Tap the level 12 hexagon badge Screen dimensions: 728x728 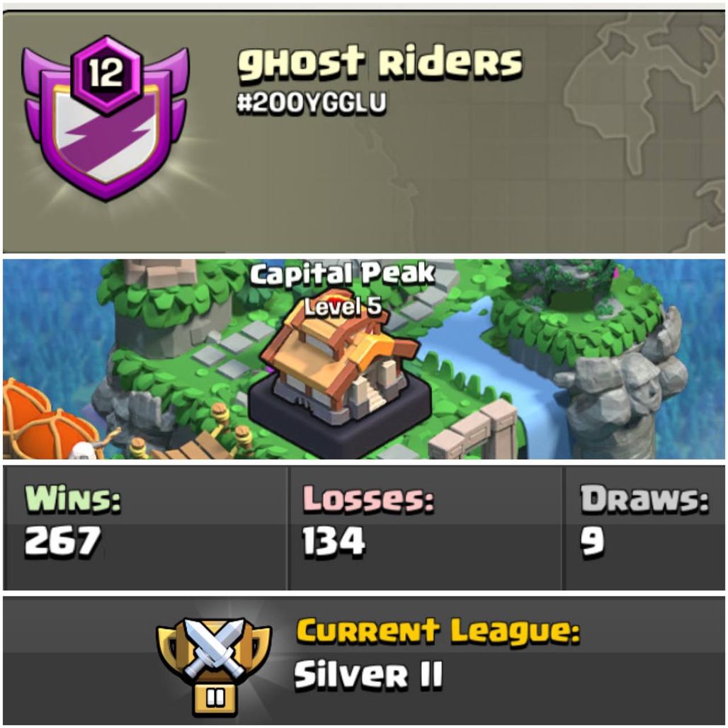(106, 74)
